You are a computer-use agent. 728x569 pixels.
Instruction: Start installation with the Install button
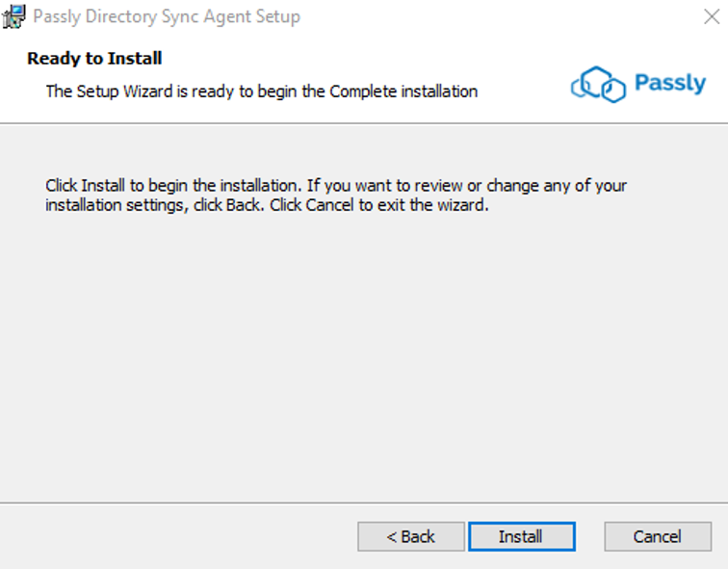click(x=522, y=536)
